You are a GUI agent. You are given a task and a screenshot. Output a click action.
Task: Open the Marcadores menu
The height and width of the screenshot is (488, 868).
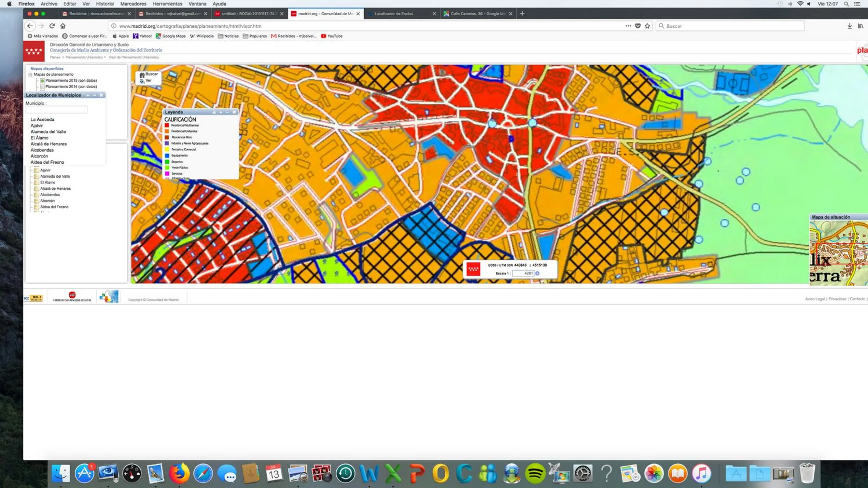click(133, 4)
